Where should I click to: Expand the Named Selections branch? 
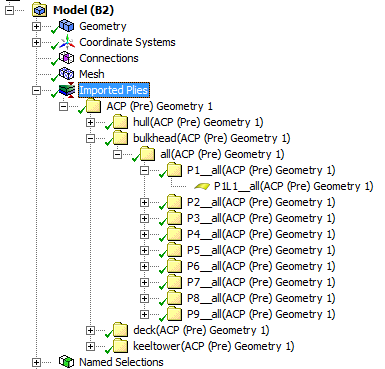36,362
